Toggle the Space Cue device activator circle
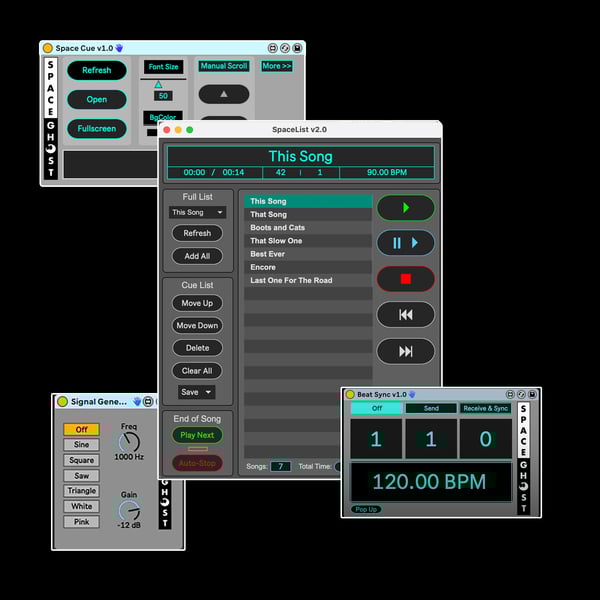 (x=48, y=48)
